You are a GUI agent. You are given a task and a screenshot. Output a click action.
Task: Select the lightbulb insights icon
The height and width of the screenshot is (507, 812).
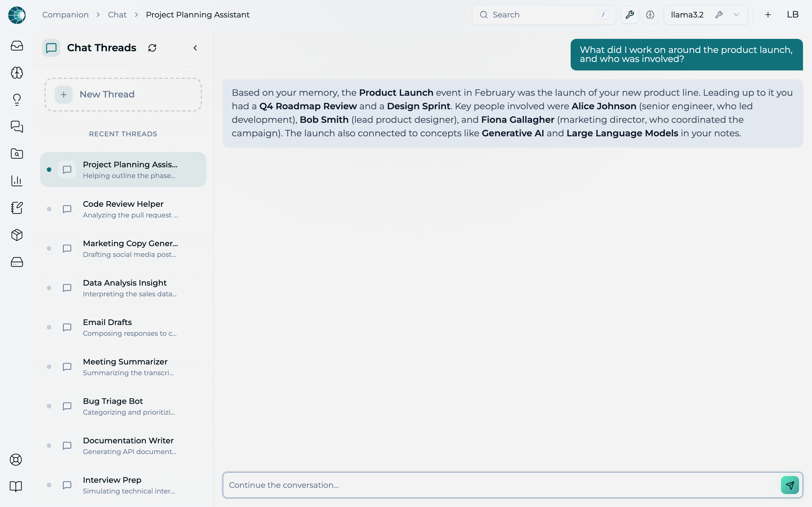[17, 100]
